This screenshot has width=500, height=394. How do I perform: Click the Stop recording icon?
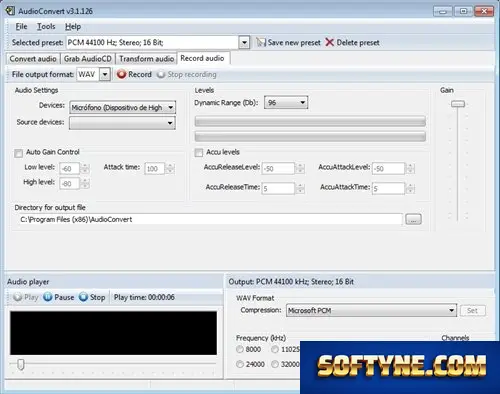(161, 74)
